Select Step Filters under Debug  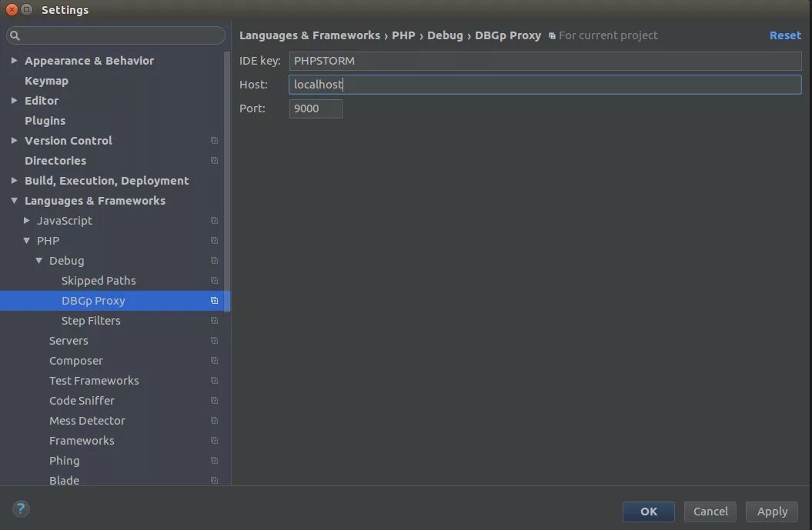[x=91, y=320]
